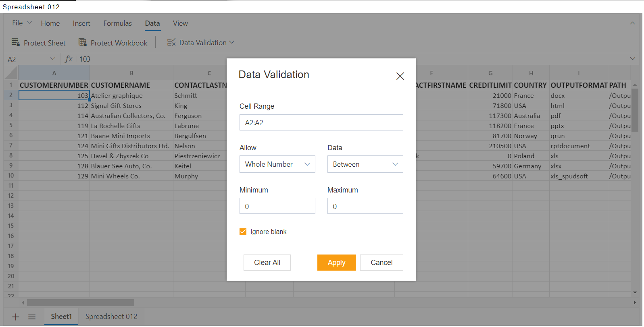The height and width of the screenshot is (327, 644).
Task: Click the Name Box showing A2
Action: pos(26,59)
